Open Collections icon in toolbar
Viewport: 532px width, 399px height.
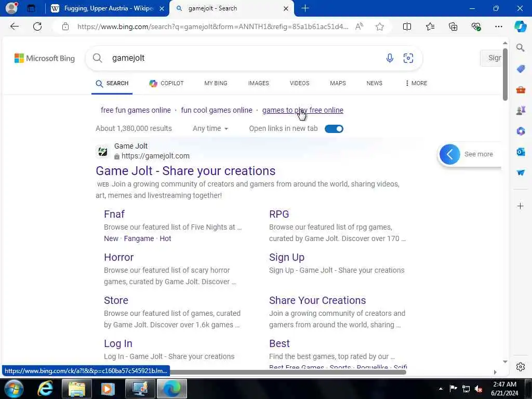pyautogui.click(x=453, y=26)
